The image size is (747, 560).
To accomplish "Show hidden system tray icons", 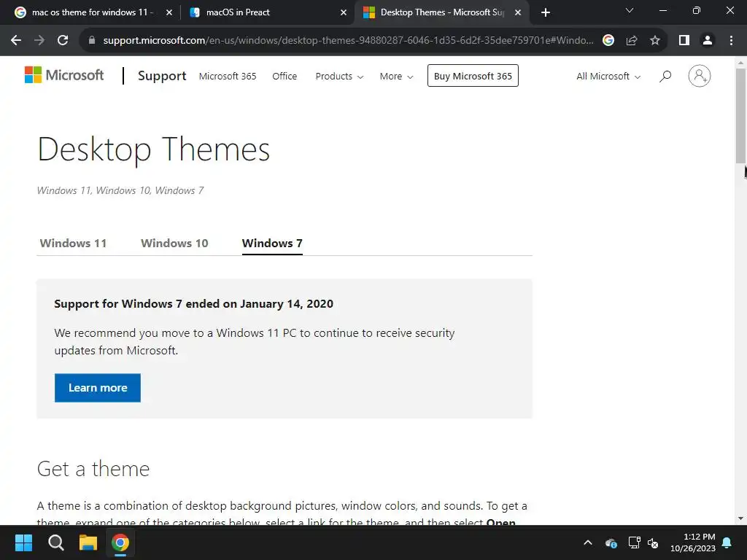I will 588,542.
